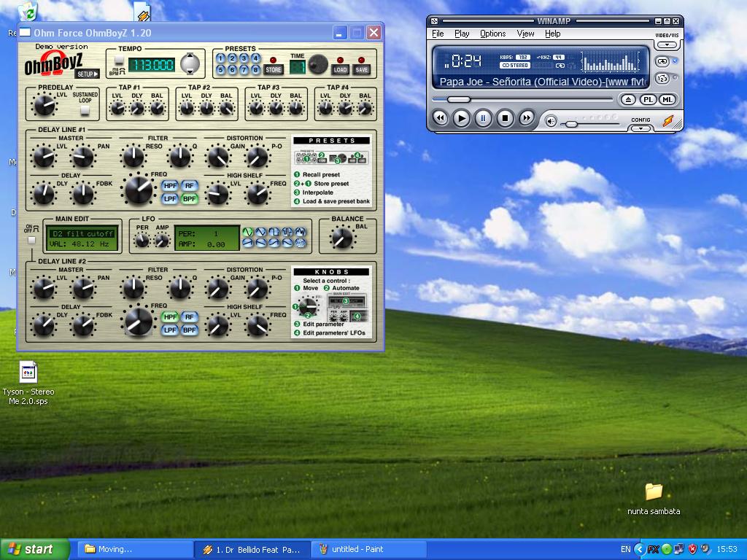The height and width of the screenshot is (560, 747).
Task: Click the Winamp play button
Action: click(461, 117)
